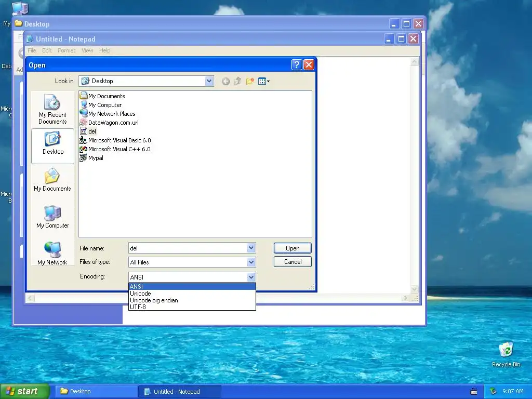Image resolution: width=532 pixels, height=399 pixels.
Task: Close the Open dialog
Action: [x=309, y=65]
